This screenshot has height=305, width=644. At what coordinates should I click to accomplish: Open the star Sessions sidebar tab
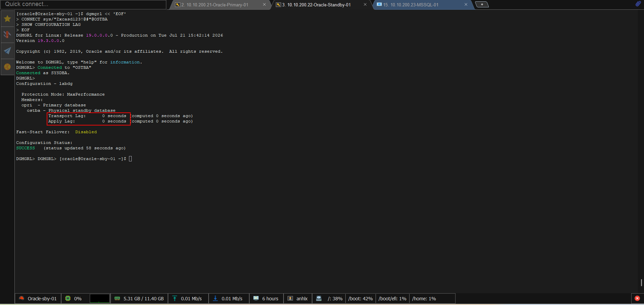(7, 19)
